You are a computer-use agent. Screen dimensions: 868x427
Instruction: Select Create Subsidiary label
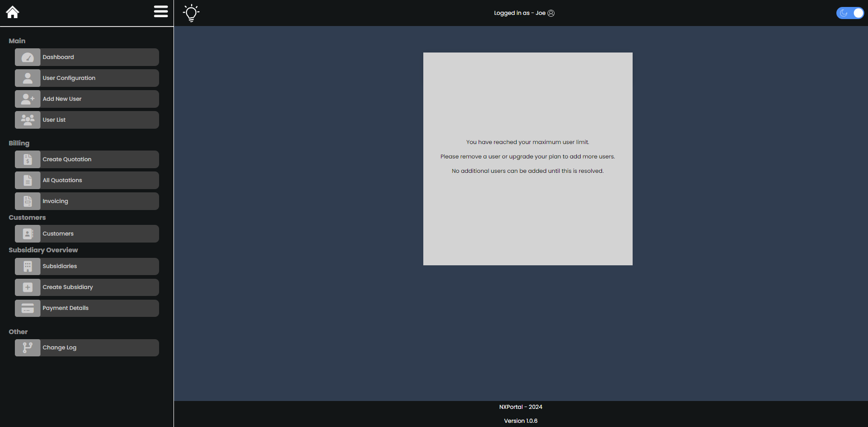68,287
